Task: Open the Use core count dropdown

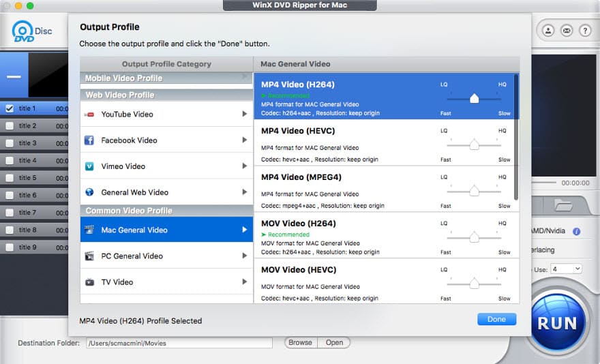Action: [x=567, y=269]
